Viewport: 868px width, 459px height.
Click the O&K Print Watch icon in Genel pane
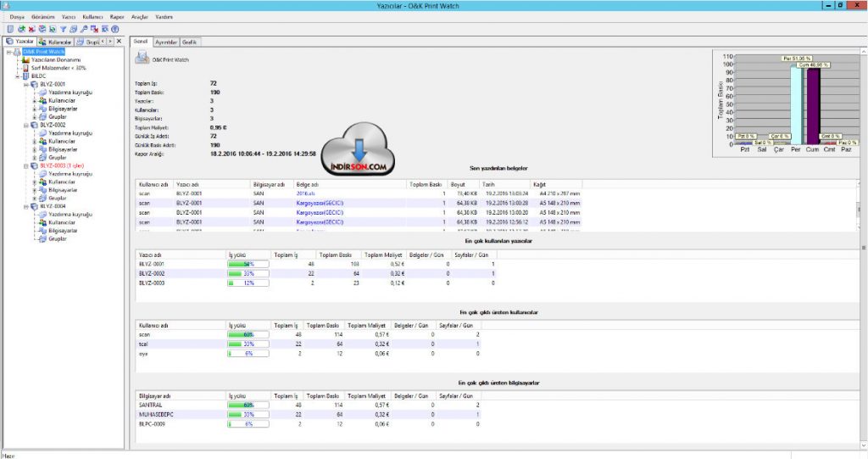142,57
